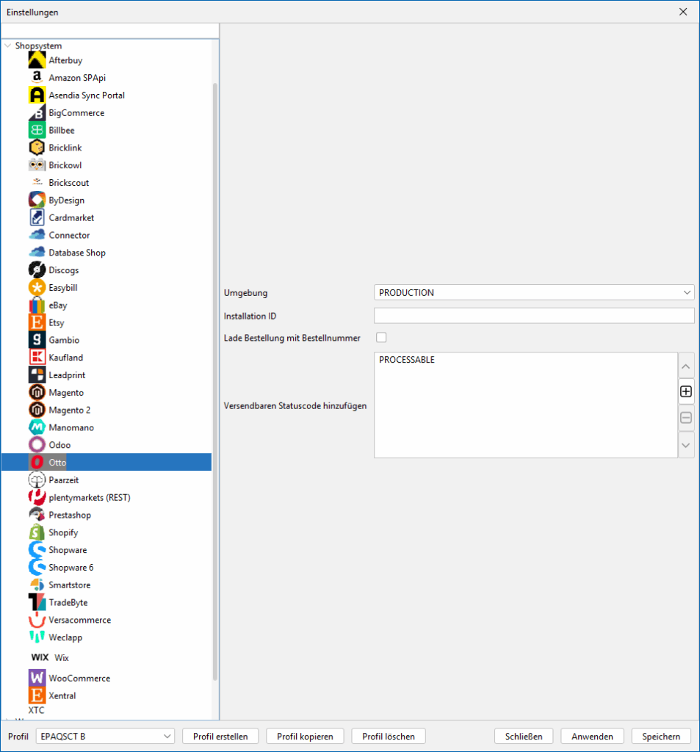
Task: Choose Shopware 6 from the tree
Action: click(71, 568)
